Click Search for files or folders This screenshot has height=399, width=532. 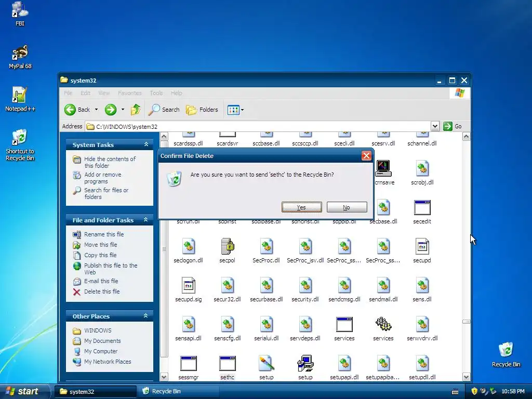click(106, 193)
